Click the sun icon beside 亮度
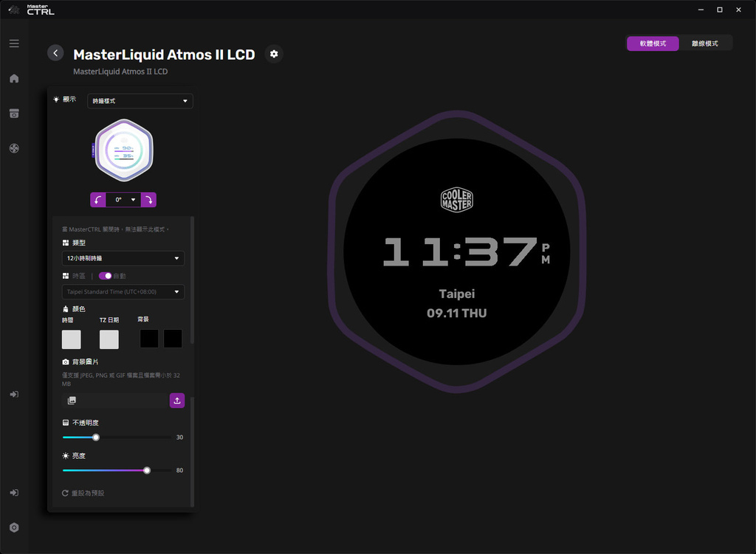The width and height of the screenshot is (756, 554). pos(66,456)
